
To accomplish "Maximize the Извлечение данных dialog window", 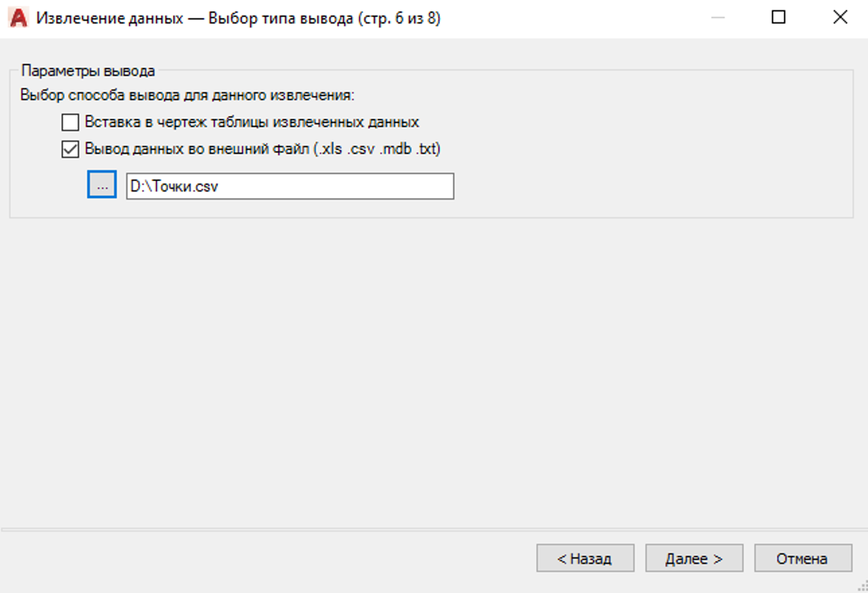I will (778, 18).
